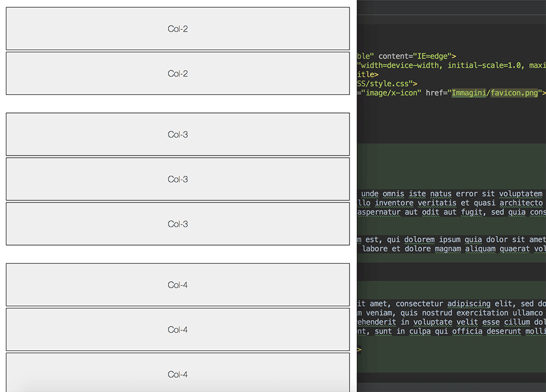Click the upper Col-2 box

[177, 28]
